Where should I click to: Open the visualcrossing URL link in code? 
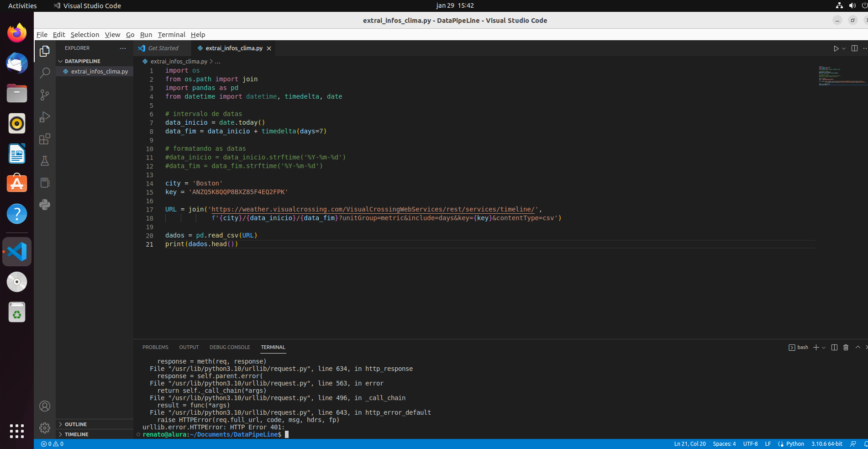tap(373, 209)
